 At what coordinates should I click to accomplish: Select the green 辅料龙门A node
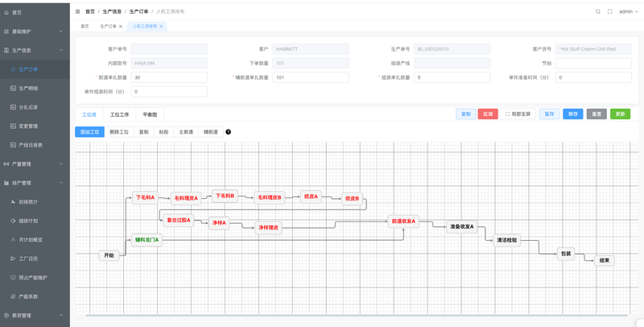click(147, 239)
